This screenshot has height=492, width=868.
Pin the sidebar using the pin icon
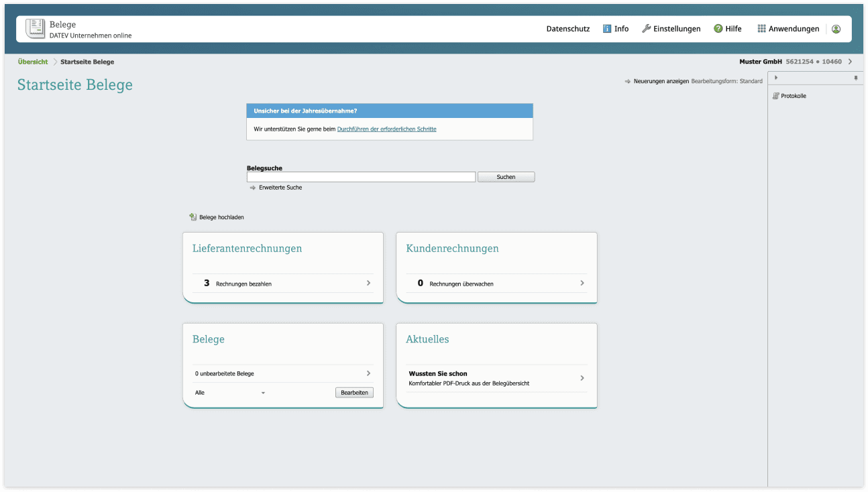pos(855,77)
